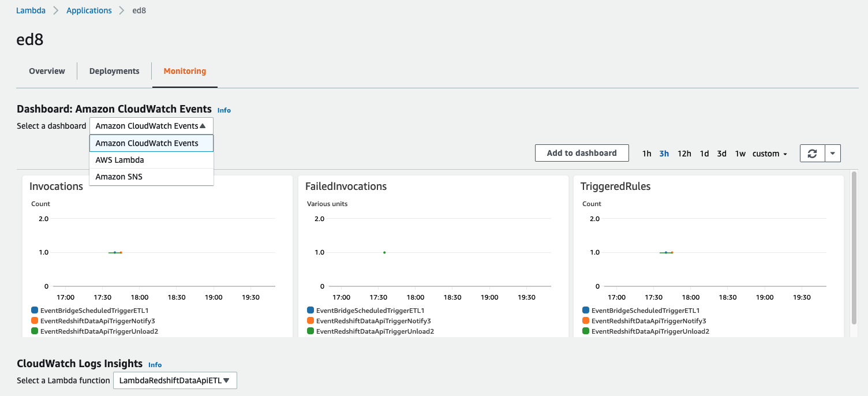This screenshot has height=396, width=868.
Task: Click green EventRedshiftDataApiTriggerUnload2 swatch in FailedInvocations legend
Action: click(310, 331)
